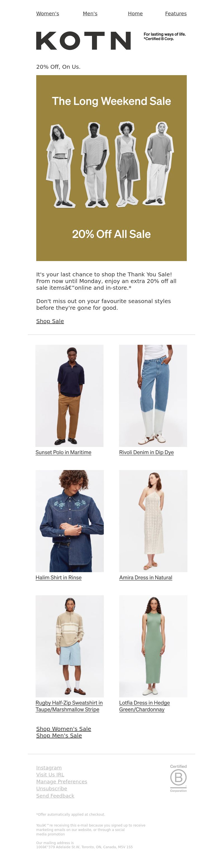The width and height of the screenshot is (223, 868).
Task: Open Lotfia Dress in Hedge Green/Chardonnay link
Action: pos(144,706)
